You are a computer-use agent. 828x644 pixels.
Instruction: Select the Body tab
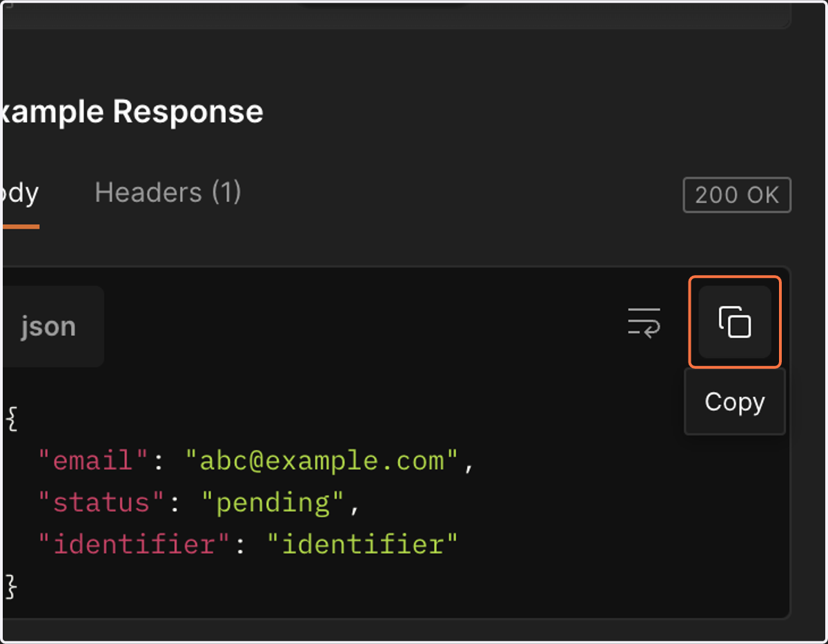pos(19,193)
